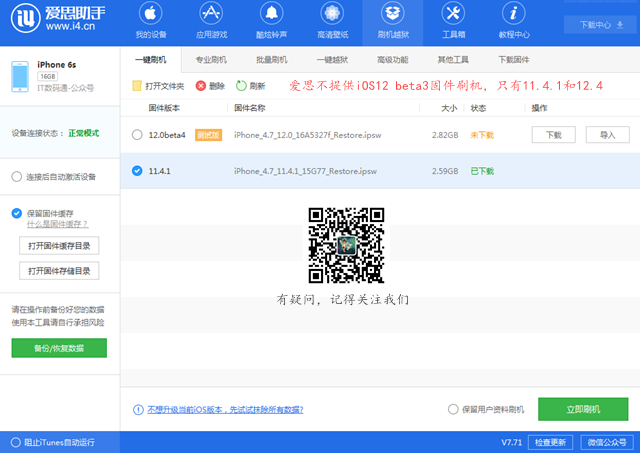
Task: Toggle 连接后自动激活设备 option
Action: coord(16,177)
